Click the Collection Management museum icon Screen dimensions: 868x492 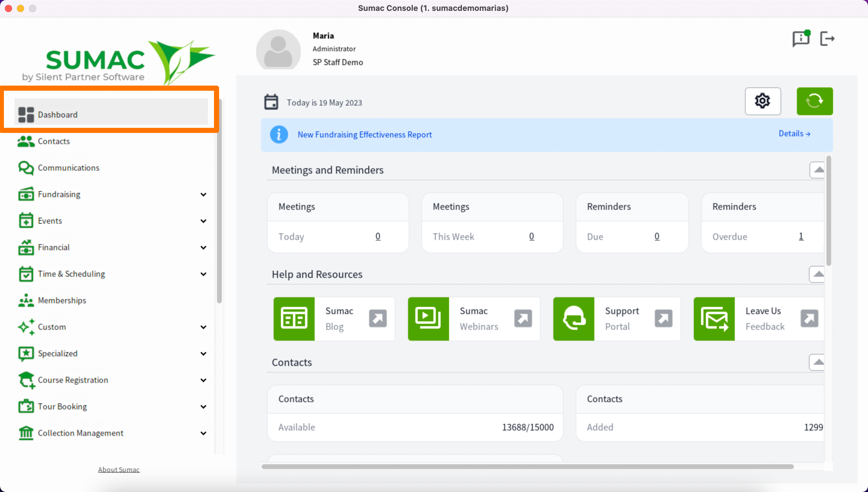point(26,433)
